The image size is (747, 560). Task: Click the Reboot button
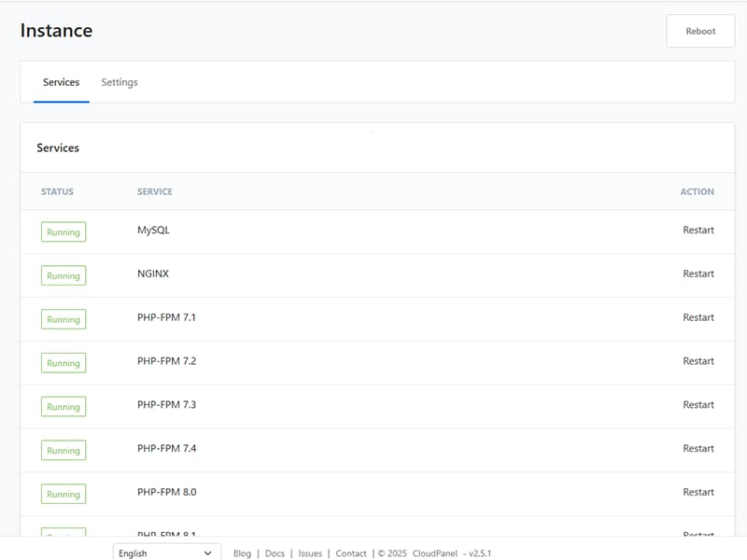(x=700, y=31)
